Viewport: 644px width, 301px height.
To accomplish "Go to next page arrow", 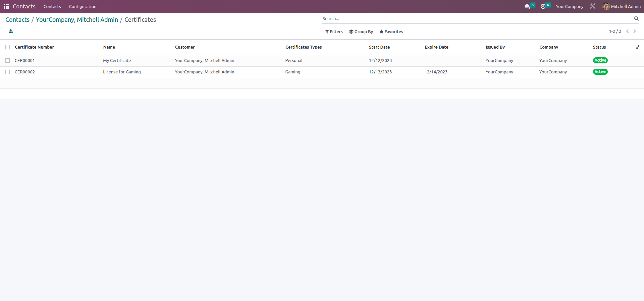I will 635,31.
